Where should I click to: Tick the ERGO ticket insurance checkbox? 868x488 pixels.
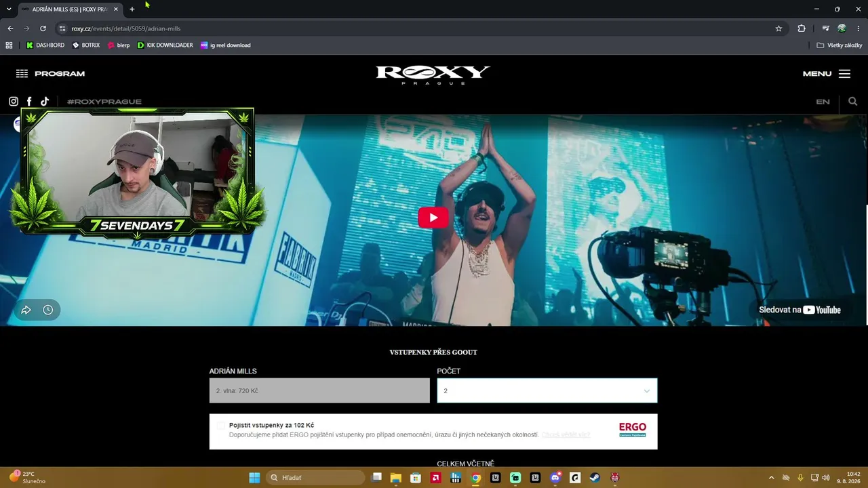pos(220,426)
